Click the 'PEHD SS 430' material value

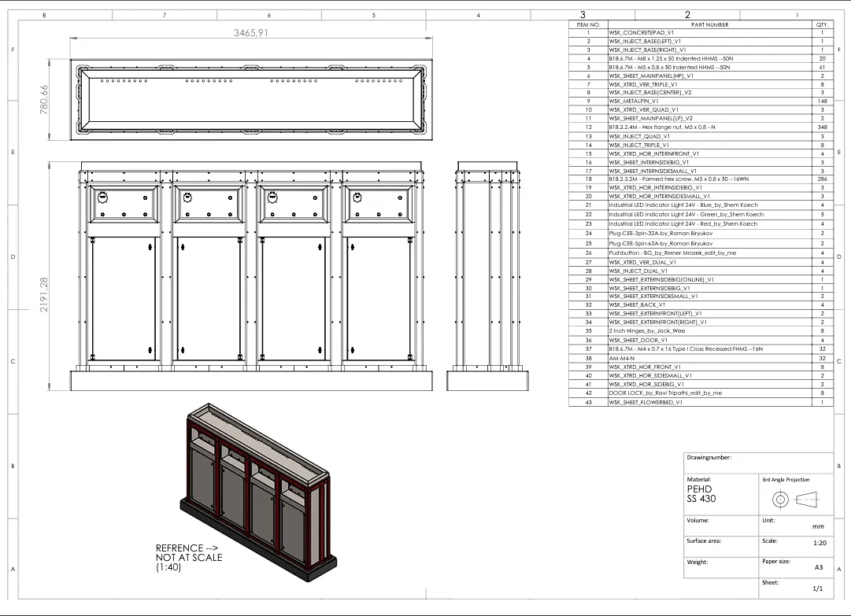(x=701, y=494)
